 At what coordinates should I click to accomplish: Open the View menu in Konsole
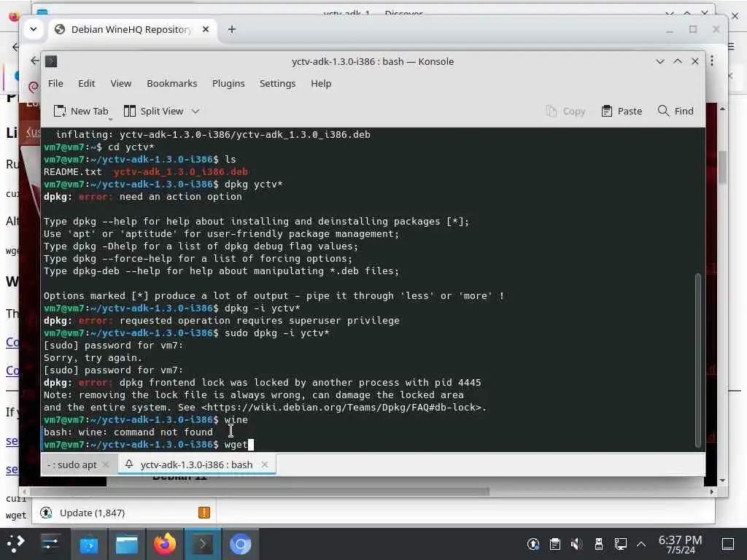coord(121,83)
